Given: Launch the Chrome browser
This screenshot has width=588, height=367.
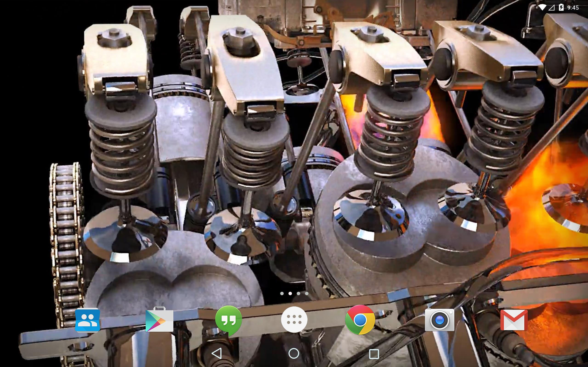Looking at the screenshot, I should [x=360, y=320].
